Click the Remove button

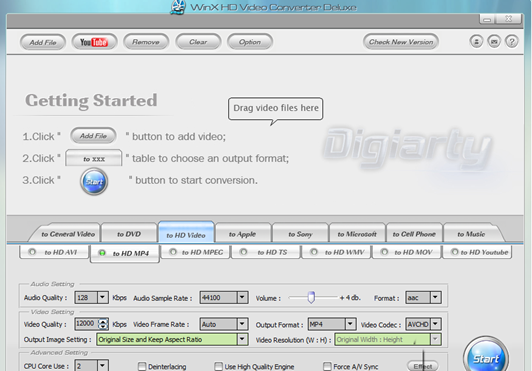146,42
